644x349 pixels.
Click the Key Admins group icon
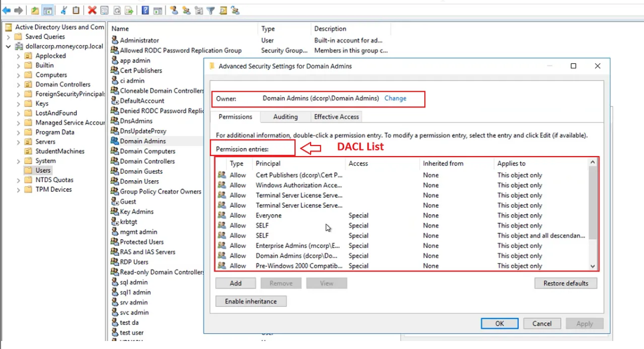(115, 212)
